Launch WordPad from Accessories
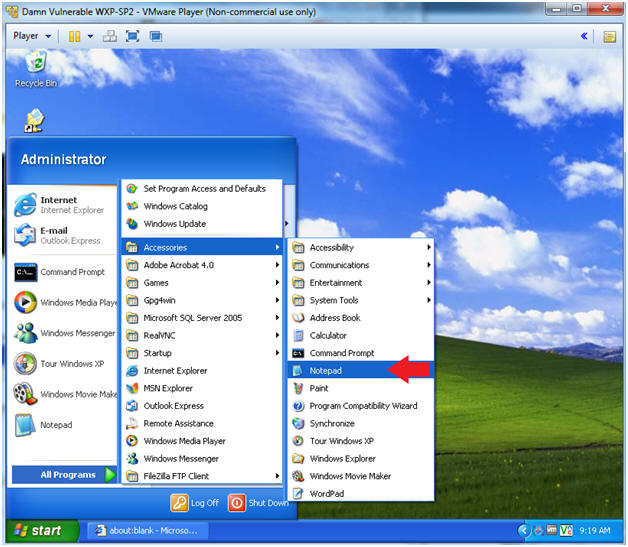The image size is (628, 547). pyautogui.click(x=361, y=494)
